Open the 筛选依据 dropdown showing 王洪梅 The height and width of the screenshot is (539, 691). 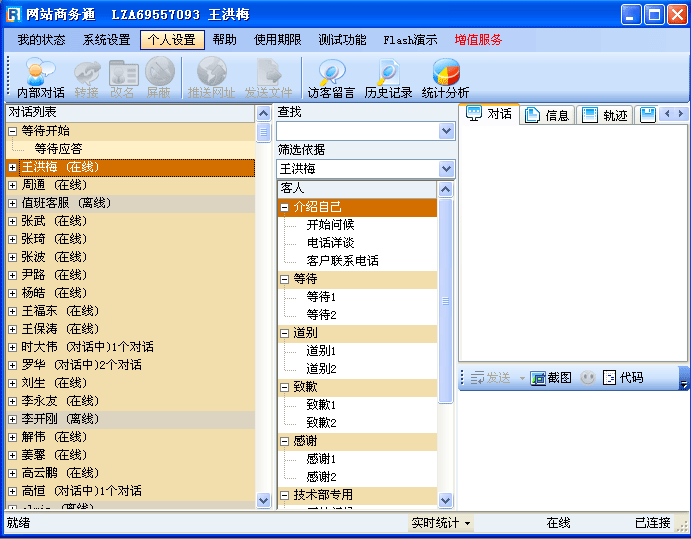point(446,169)
